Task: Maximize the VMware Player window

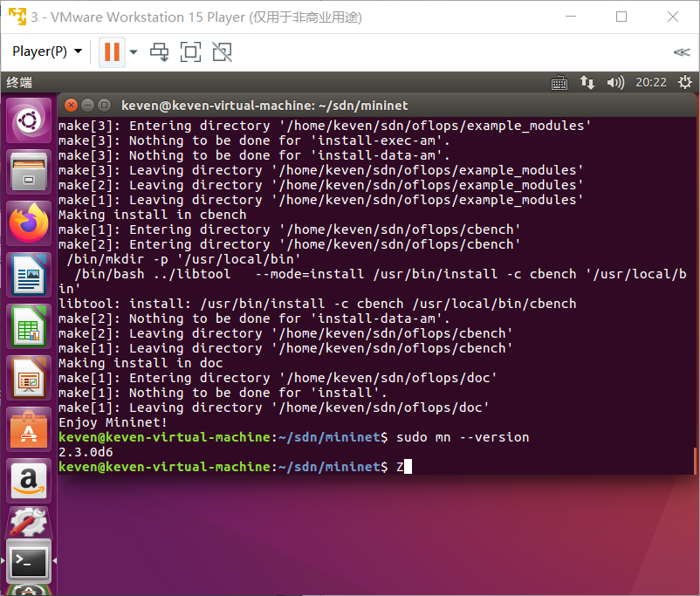Action: pos(621,17)
